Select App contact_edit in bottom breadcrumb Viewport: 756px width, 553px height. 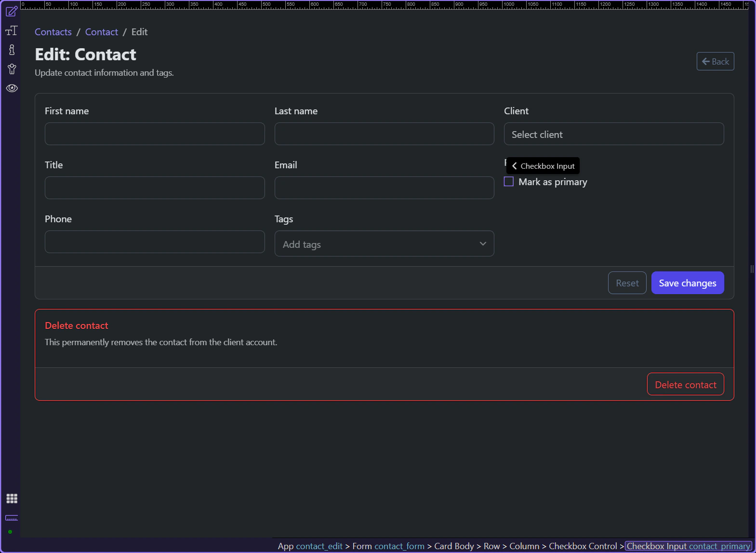point(310,546)
